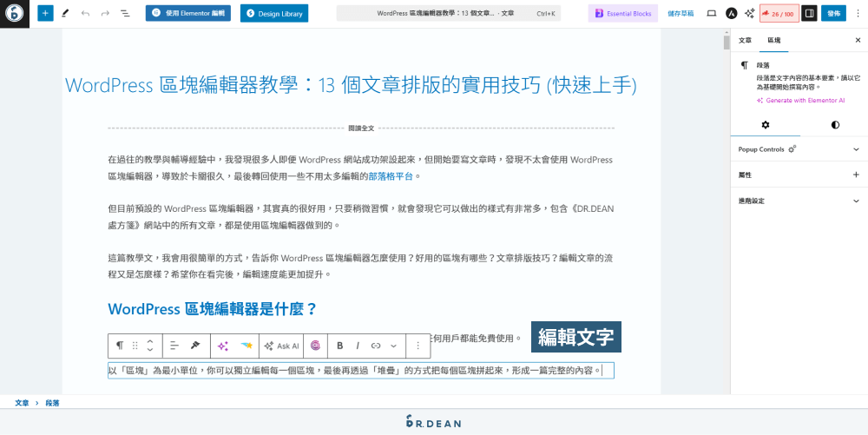
Task: Click the site logo in the top-left corner
Action: 15,13
